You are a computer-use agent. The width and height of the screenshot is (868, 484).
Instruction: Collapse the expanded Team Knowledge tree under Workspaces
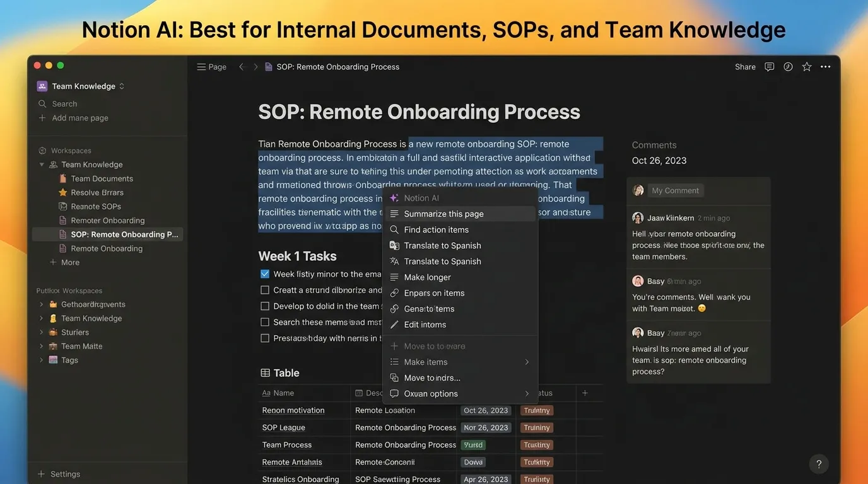(x=42, y=164)
